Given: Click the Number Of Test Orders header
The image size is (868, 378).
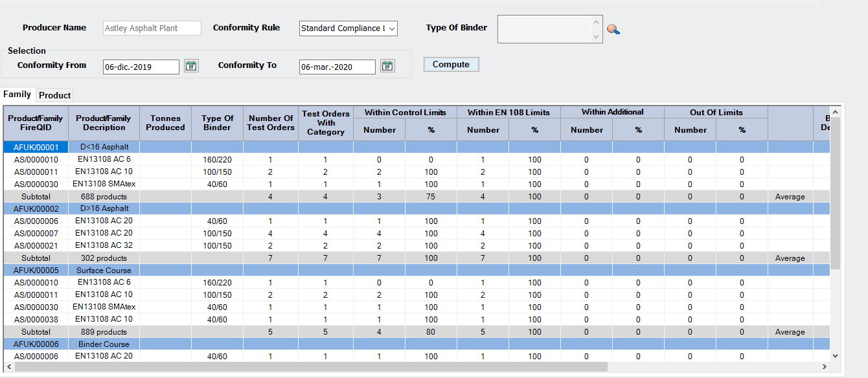Looking at the screenshot, I should pos(271,123).
